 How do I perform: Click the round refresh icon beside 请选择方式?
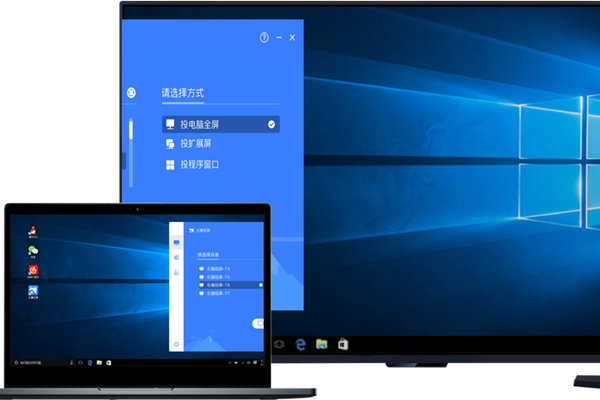click(131, 93)
